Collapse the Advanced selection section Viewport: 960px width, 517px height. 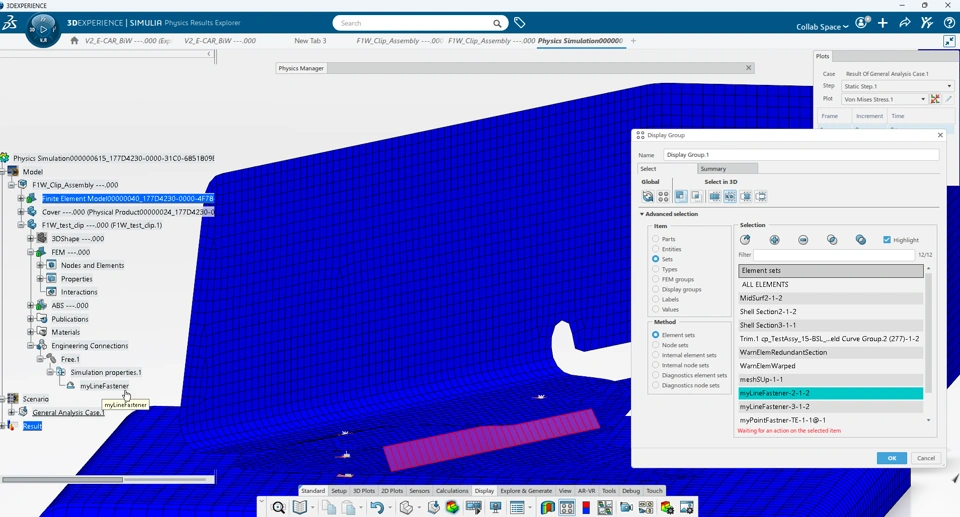pos(642,214)
